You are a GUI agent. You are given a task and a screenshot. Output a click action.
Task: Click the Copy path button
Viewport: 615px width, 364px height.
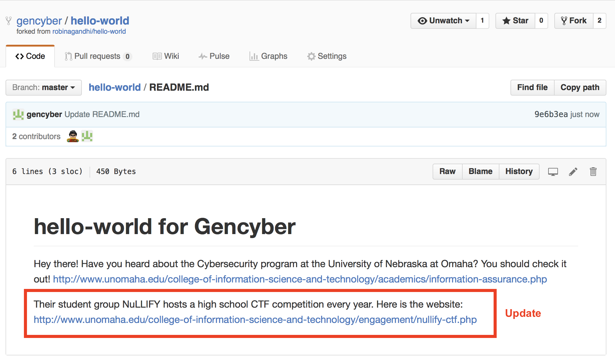click(x=580, y=88)
